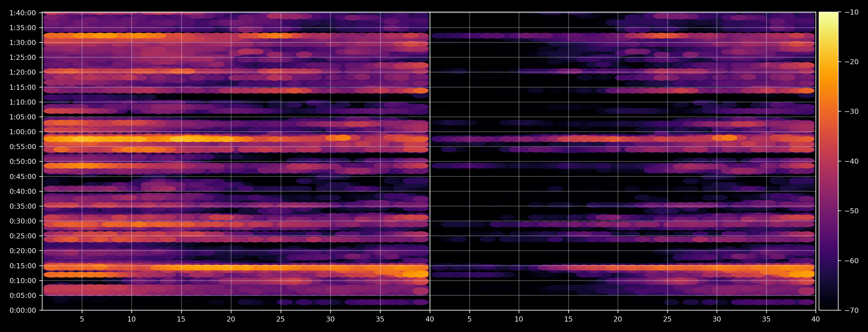Select the 0:15:00 time label
Screen dimensions: 868x332
click(23, 266)
